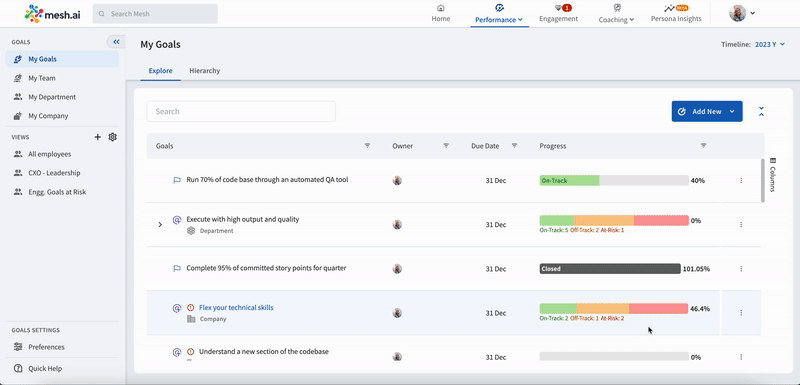Click the warning icon beside Understand a new section
The height and width of the screenshot is (385, 800).
tap(191, 351)
